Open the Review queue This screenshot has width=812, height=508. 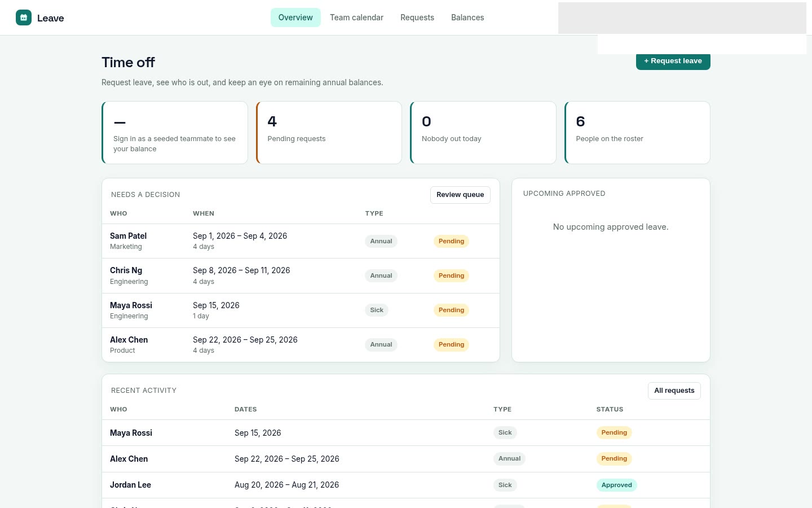coord(460,195)
